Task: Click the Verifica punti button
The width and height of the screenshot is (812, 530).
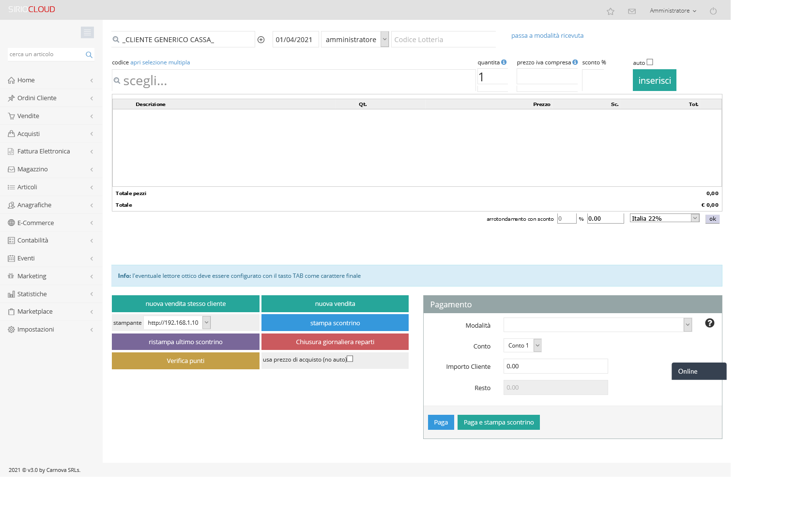Action: (185, 361)
